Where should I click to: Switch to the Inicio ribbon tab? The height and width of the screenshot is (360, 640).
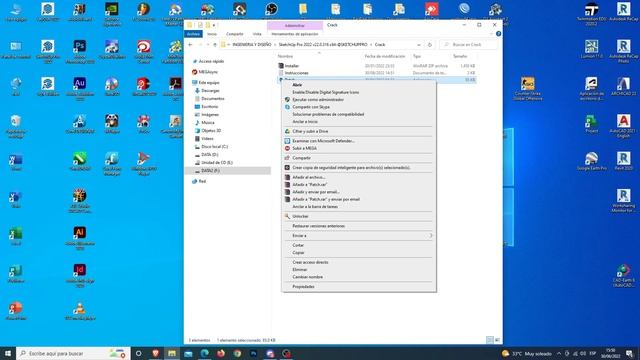[x=212, y=34]
